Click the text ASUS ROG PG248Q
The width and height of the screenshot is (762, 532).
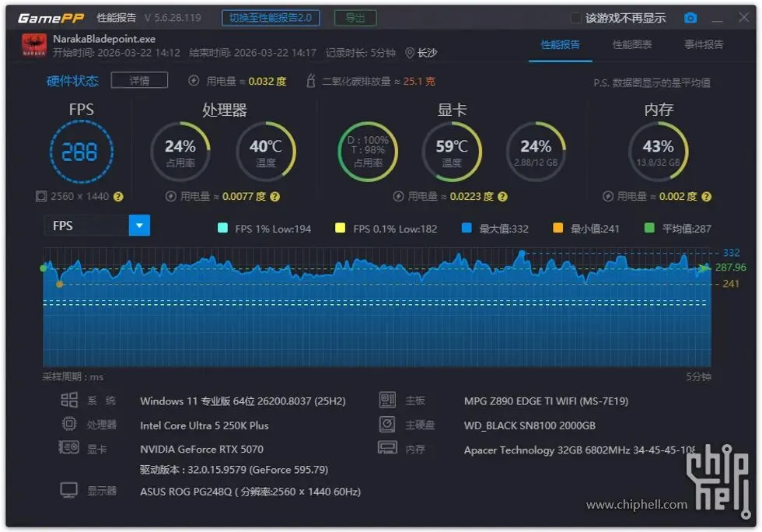[x=186, y=492]
